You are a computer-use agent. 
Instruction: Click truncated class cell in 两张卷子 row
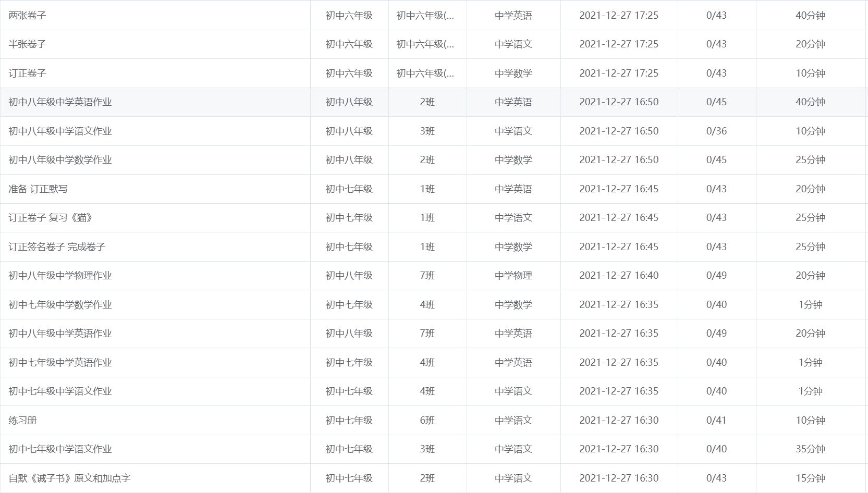click(425, 16)
